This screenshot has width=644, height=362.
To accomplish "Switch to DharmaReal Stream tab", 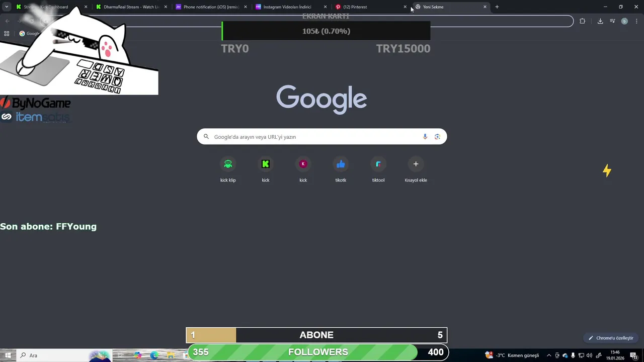I will tap(131, 7).
